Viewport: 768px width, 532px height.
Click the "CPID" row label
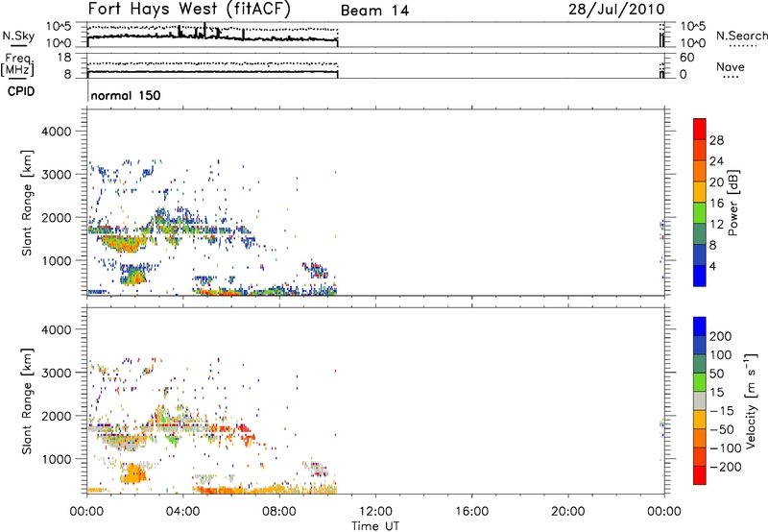click(x=21, y=91)
